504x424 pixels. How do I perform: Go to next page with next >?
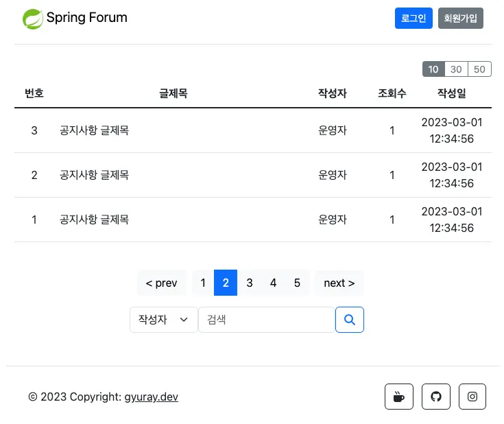(339, 283)
